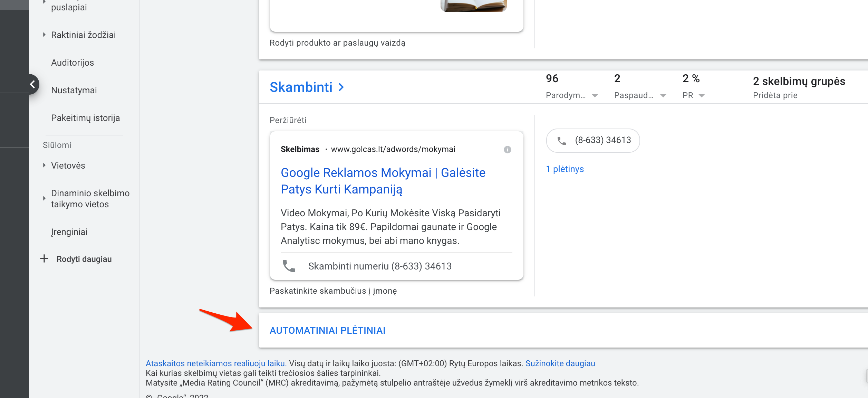This screenshot has height=398, width=868.
Task: Click the Skelbimas label in ad preview
Action: click(x=300, y=149)
